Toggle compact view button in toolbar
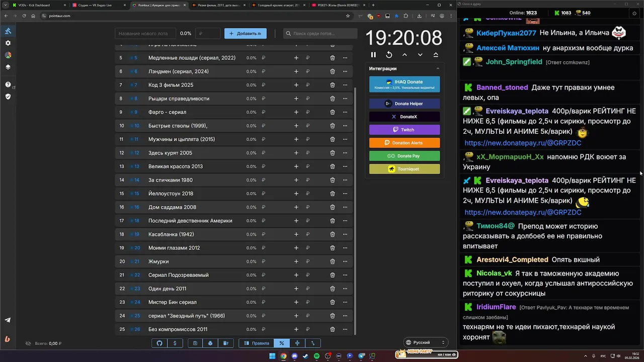This screenshot has width=644, height=362. (297, 343)
